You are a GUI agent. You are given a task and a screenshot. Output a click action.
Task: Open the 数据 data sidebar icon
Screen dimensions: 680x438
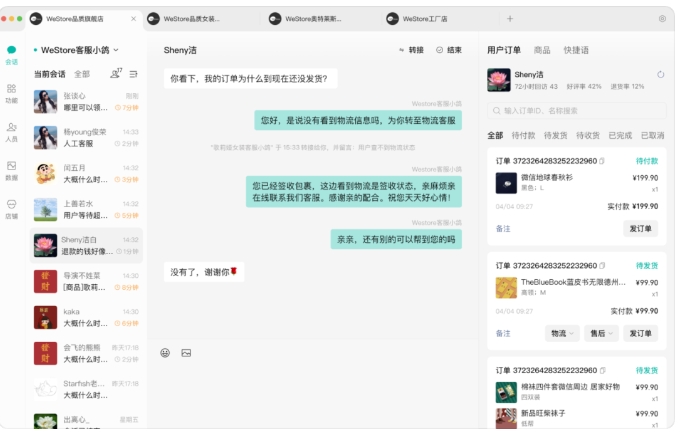(x=12, y=170)
